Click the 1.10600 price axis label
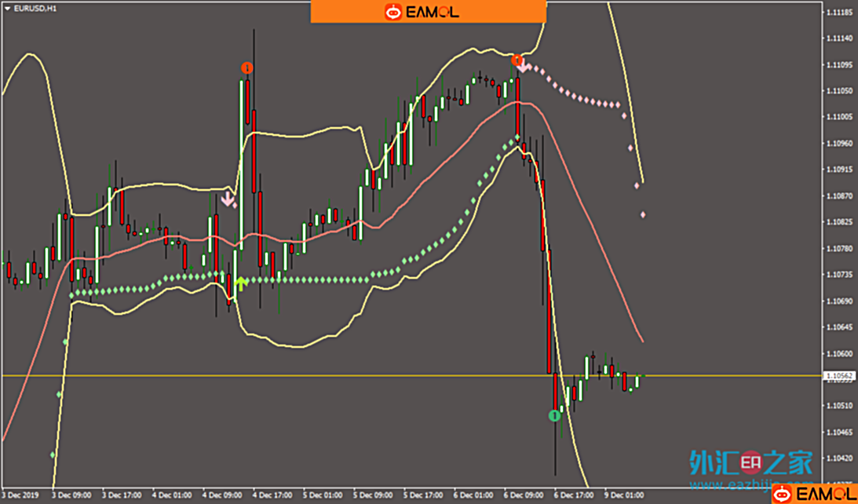Image resolution: width=858 pixels, height=504 pixels. [839, 353]
